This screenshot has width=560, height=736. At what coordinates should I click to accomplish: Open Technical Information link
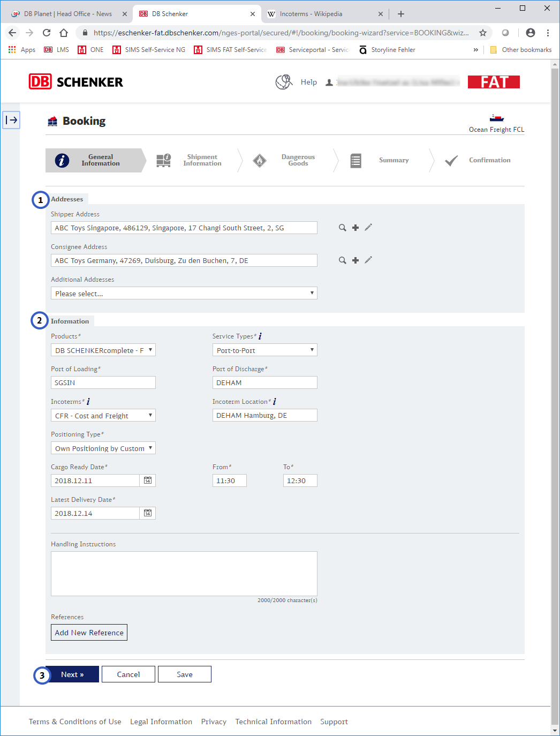coord(273,722)
